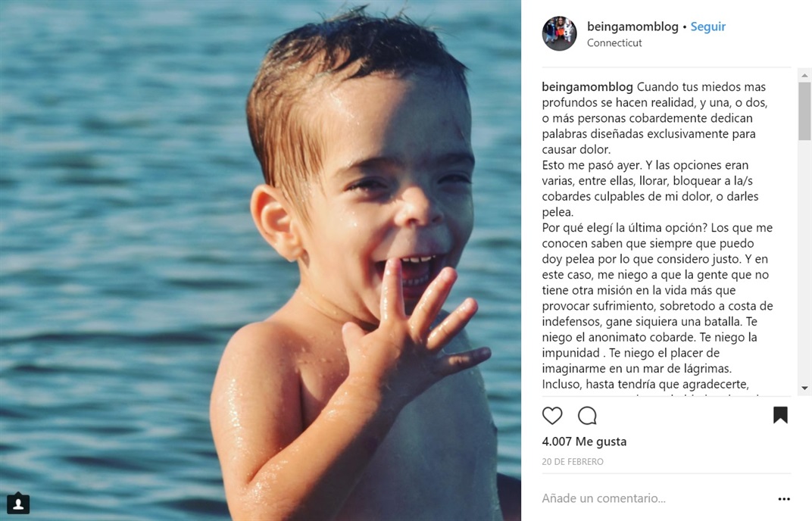The height and width of the screenshot is (521, 812).
Task: Click the caption scrollbar thumb
Action: click(x=804, y=111)
